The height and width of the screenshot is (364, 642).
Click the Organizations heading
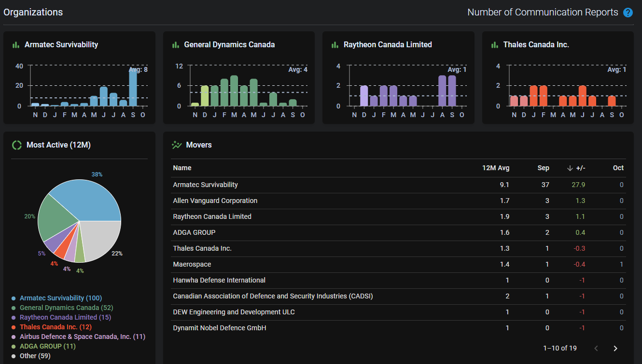[33, 13]
